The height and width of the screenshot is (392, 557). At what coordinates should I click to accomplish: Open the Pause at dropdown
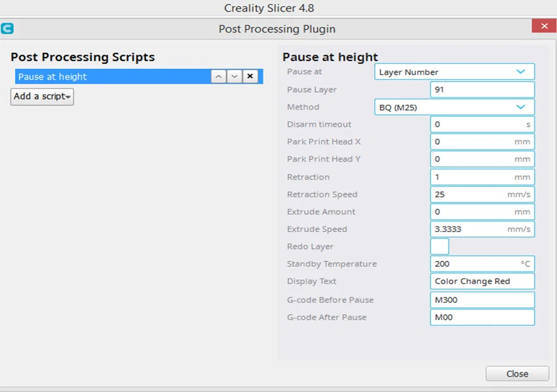click(x=454, y=72)
